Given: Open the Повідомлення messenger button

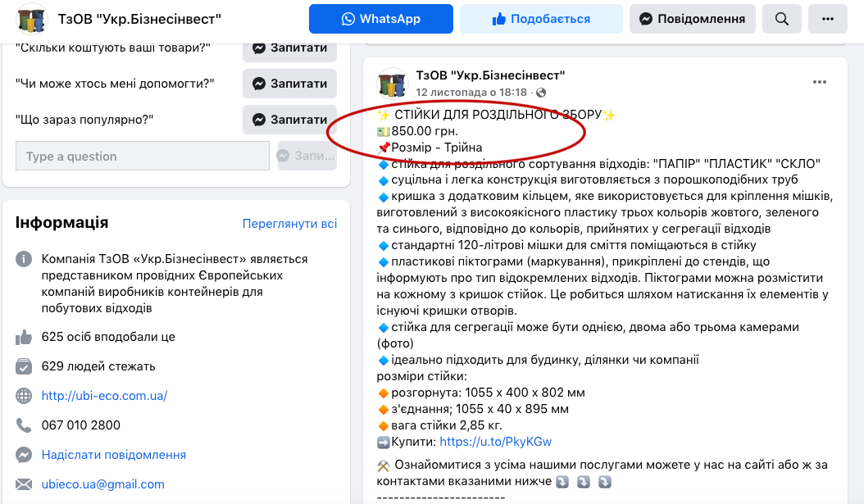Looking at the screenshot, I should (692, 19).
